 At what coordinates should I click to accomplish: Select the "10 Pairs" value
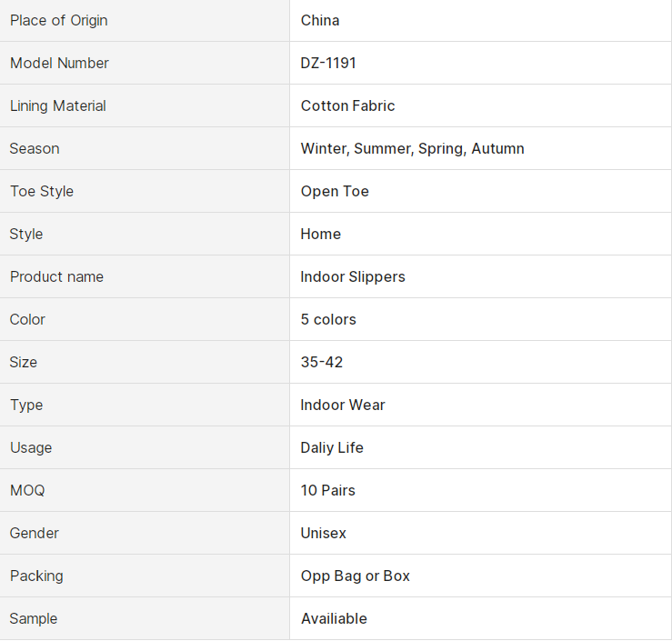328,490
